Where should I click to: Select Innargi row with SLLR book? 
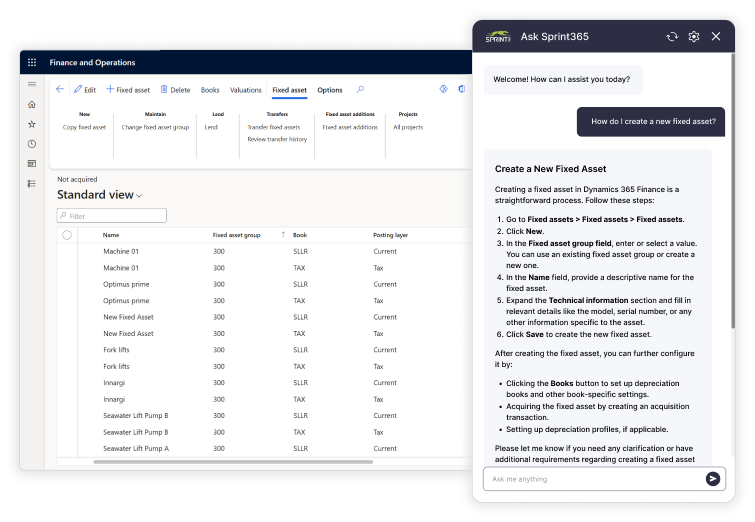264,383
